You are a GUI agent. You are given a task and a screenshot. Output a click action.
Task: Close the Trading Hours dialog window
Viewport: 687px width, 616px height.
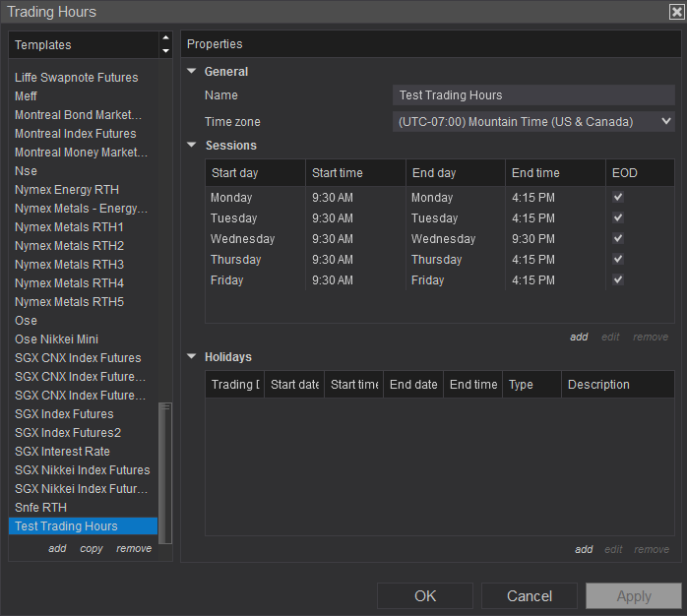click(675, 12)
